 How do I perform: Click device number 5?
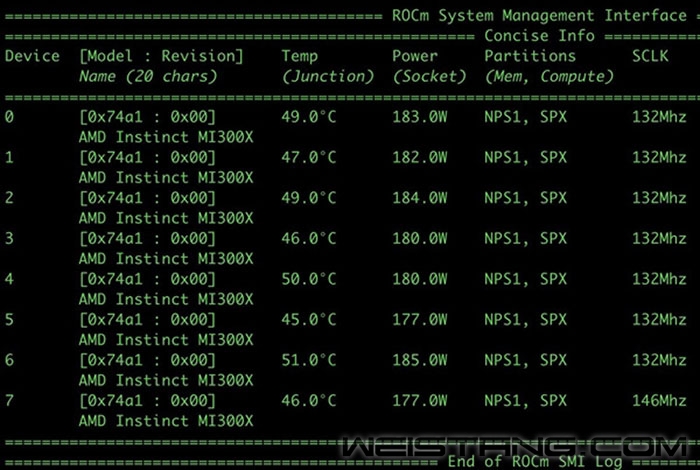pos(9,320)
